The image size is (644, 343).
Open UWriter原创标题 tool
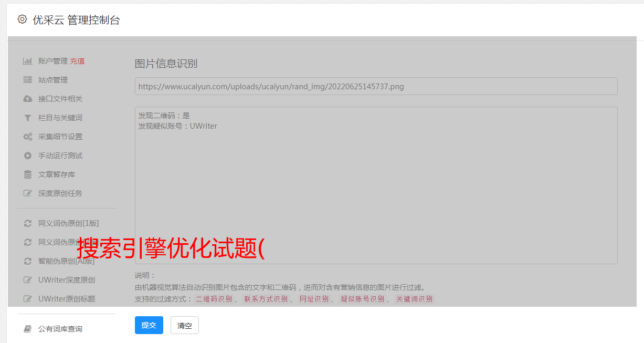click(x=67, y=299)
